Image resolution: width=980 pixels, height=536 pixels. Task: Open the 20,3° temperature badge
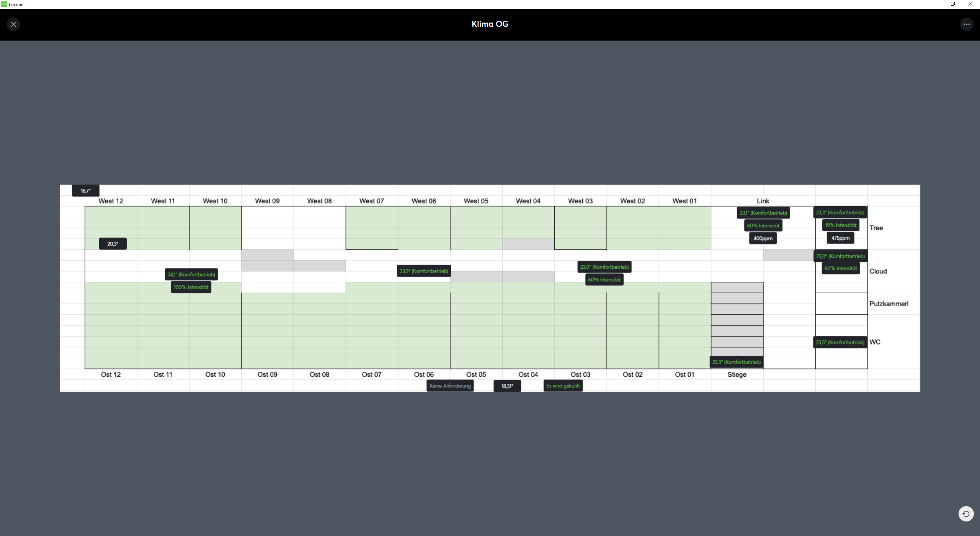coord(113,244)
